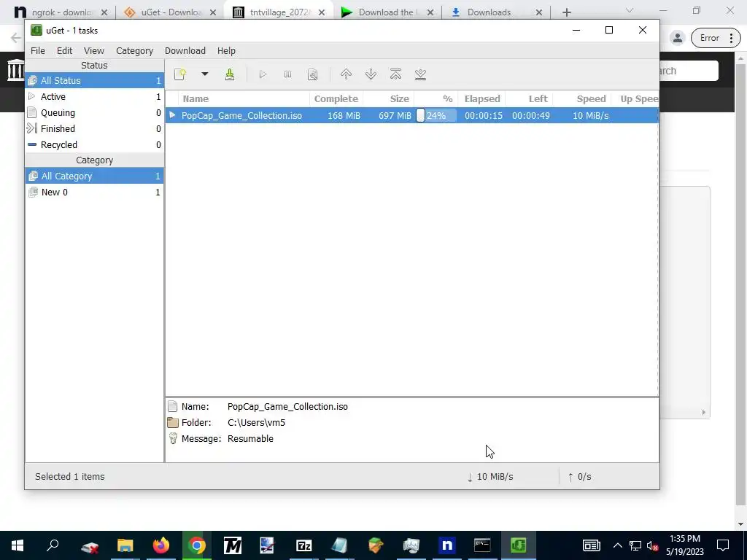Image resolution: width=747 pixels, height=560 pixels.
Task: Select the New 0 category
Action: (94, 192)
